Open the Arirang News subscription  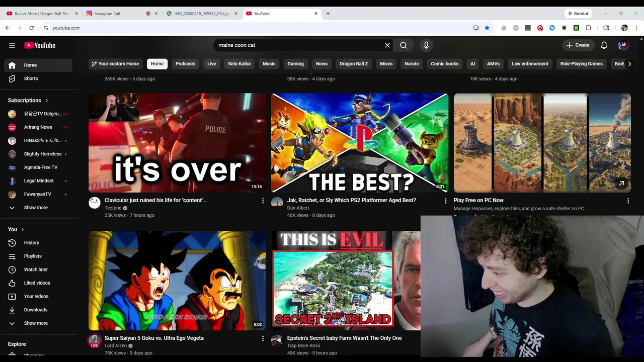pos(38,127)
